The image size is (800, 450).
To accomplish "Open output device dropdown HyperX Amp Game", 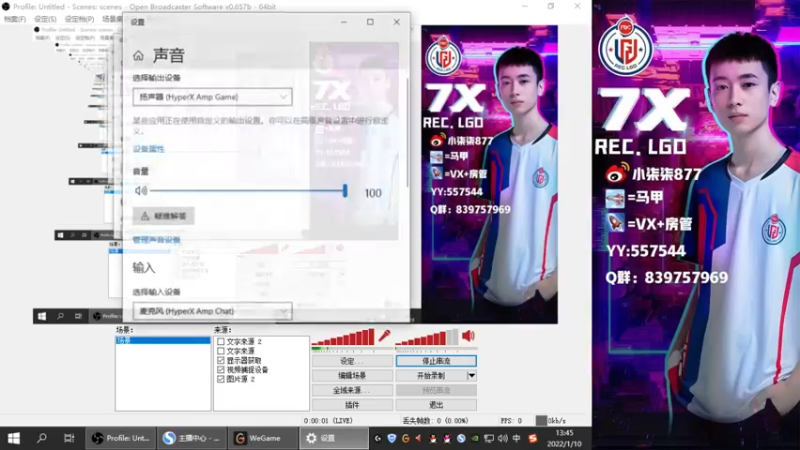I will pos(212,97).
